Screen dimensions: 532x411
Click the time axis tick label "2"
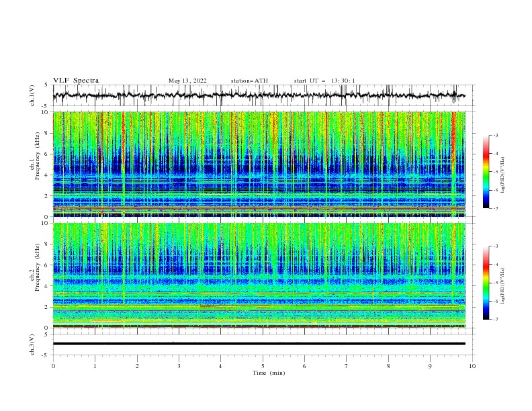137,366
